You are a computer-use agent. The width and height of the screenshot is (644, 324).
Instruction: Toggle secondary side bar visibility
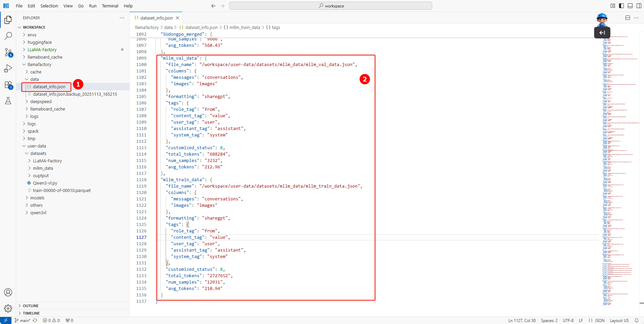[x=639, y=6]
